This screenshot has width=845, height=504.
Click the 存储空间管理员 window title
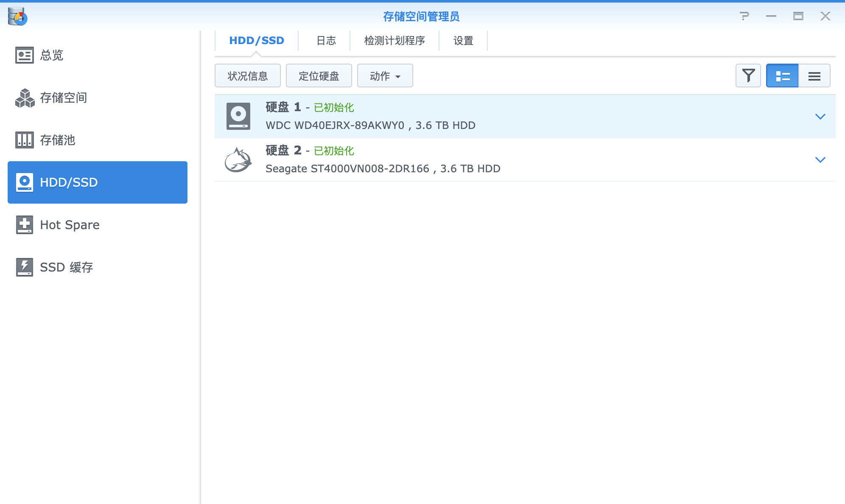coord(421,17)
